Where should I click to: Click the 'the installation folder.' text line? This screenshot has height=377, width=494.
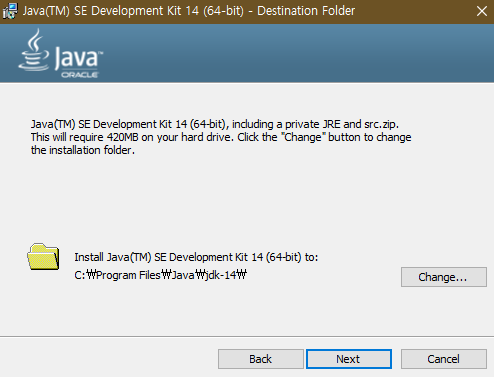(x=83, y=150)
